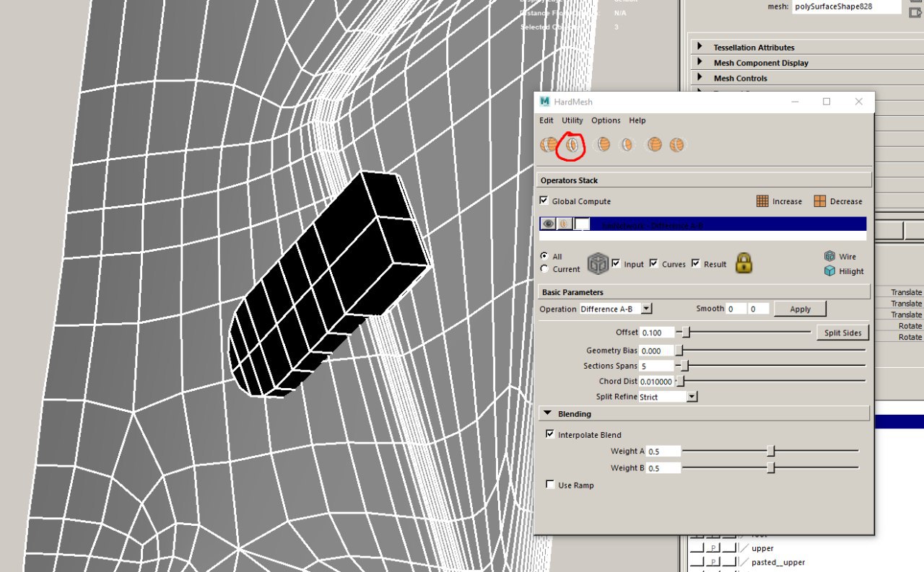Click the mesh name field polySurfaceShape828
The width and height of the screenshot is (924, 572).
tap(847, 6)
